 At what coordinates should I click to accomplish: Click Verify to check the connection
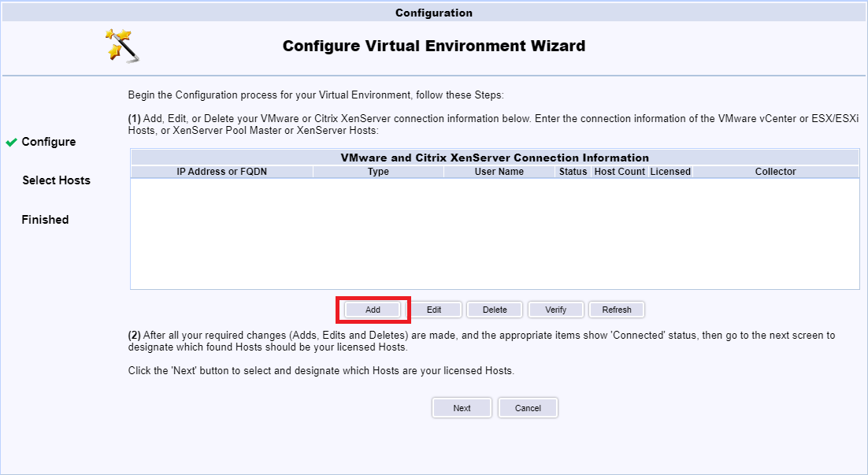coord(555,310)
